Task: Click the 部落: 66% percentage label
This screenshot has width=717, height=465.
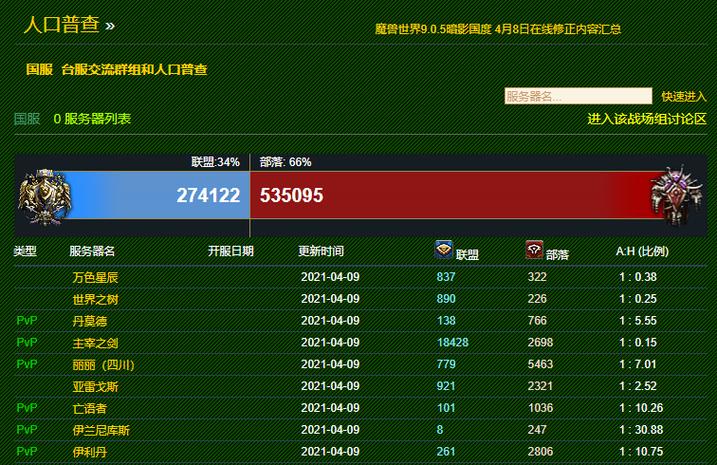Action: click(x=285, y=162)
